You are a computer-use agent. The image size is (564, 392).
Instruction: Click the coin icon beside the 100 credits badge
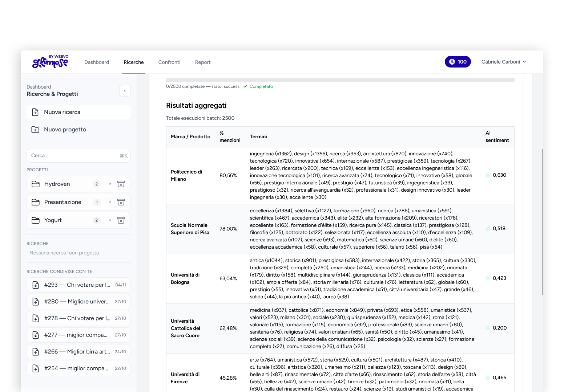(451, 62)
